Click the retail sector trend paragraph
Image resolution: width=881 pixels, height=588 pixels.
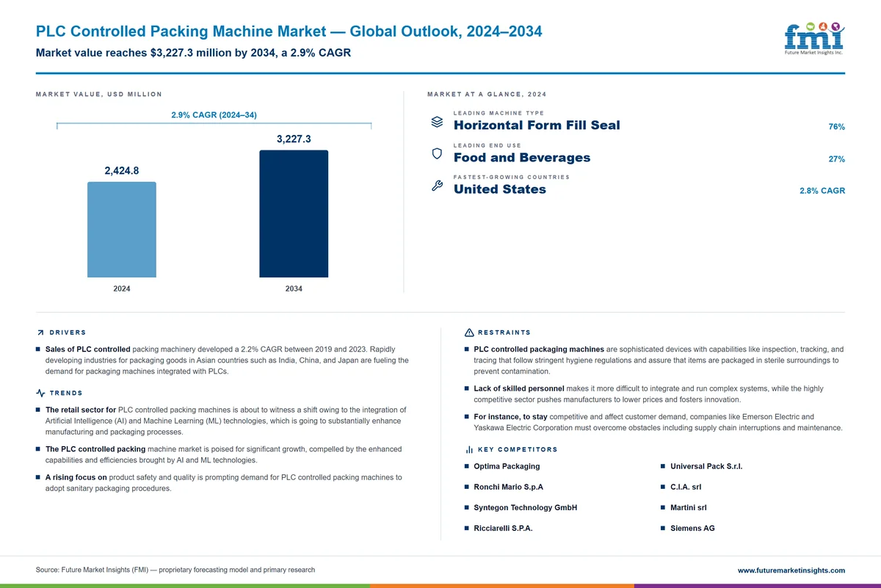click(x=225, y=421)
